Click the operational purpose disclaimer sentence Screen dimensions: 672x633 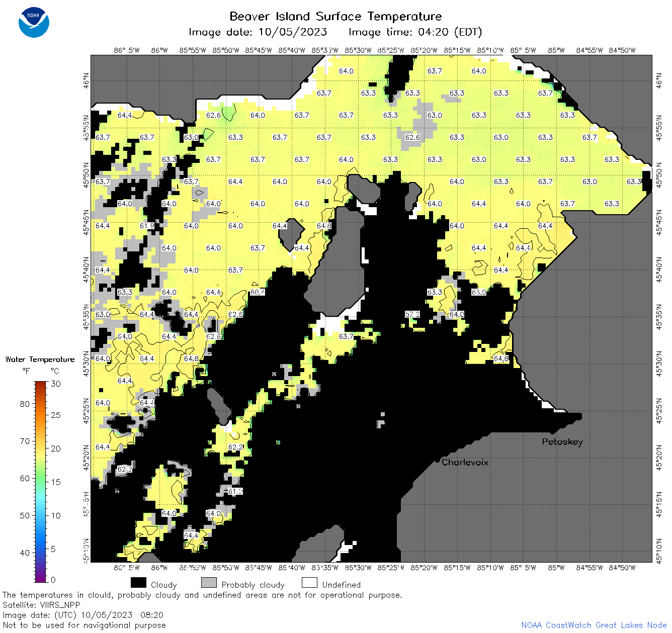(x=202, y=595)
